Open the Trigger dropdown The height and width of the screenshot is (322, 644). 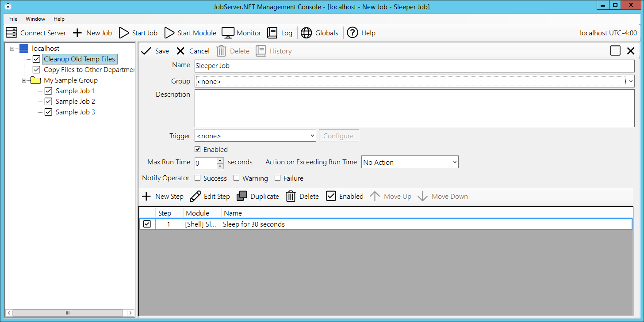tap(255, 136)
